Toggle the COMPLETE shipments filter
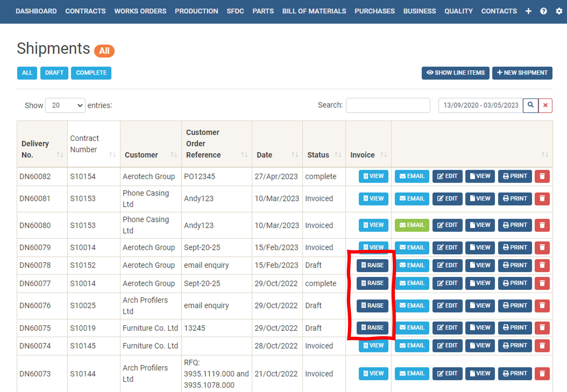This screenshot has width=567, height=392. pyautogui.click(x=91, y=73)
